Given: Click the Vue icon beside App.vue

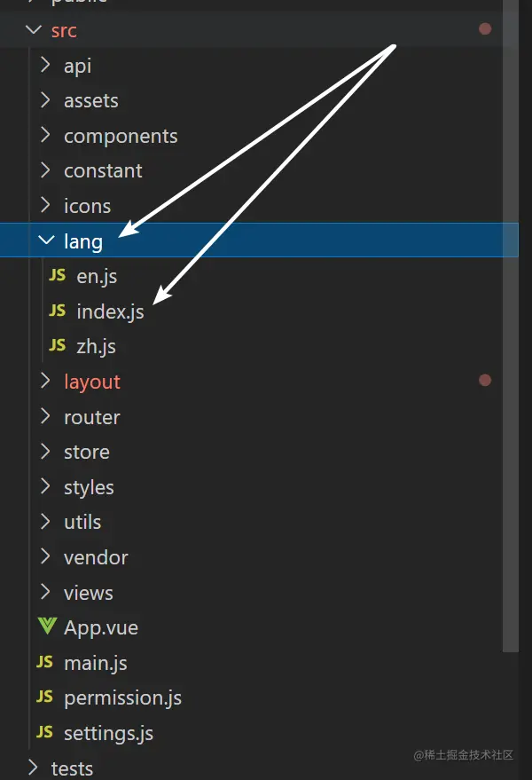Looking at the screenshot, I should tap(47, 627).
